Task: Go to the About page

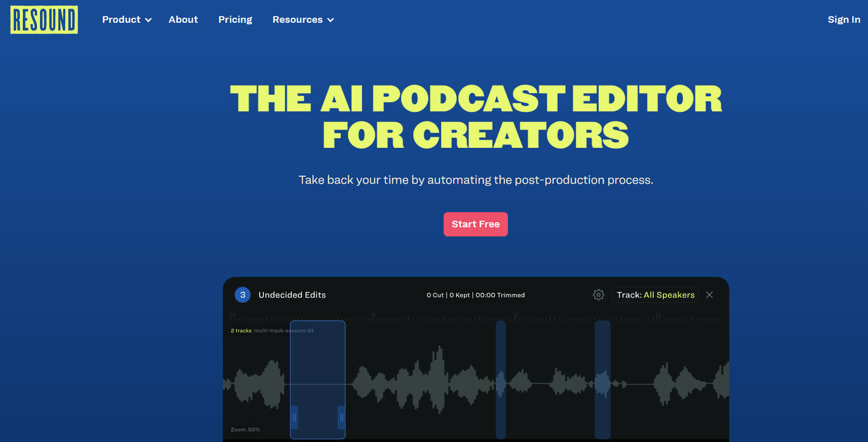Action: click(183, 20)
